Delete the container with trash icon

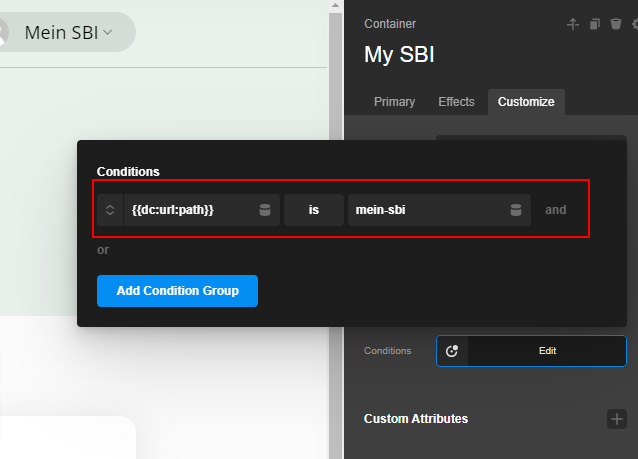(615, 24)
